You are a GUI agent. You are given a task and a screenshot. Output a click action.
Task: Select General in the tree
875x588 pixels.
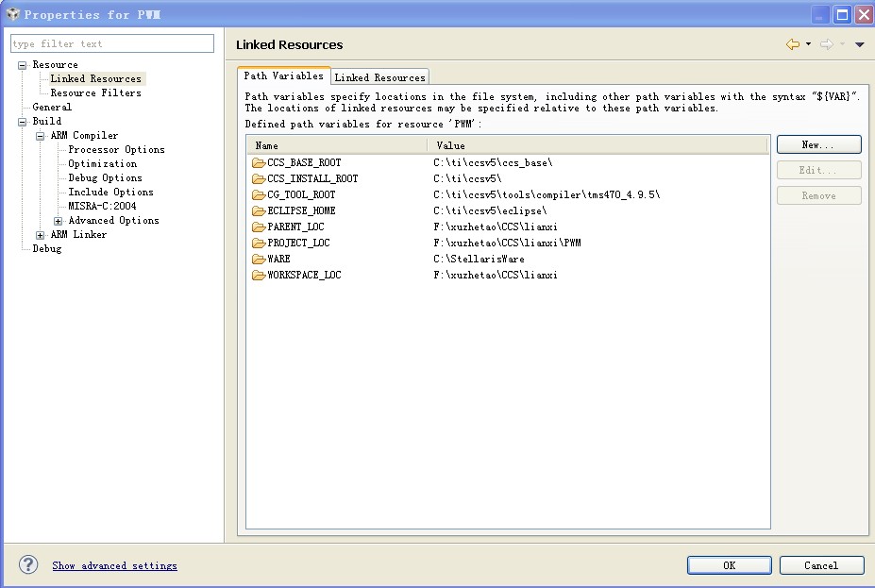point(52,107)
